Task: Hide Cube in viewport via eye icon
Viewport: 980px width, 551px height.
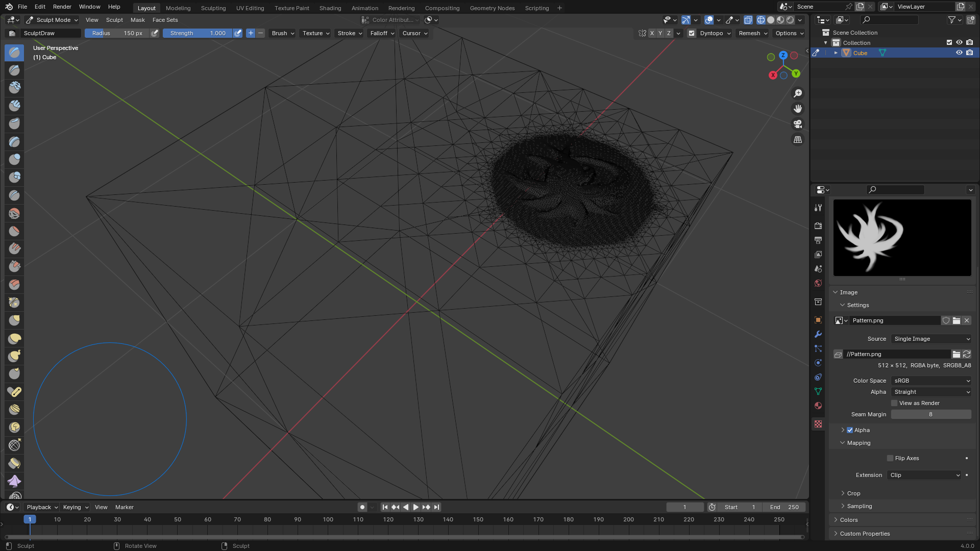Action: (x=959, y=53)
